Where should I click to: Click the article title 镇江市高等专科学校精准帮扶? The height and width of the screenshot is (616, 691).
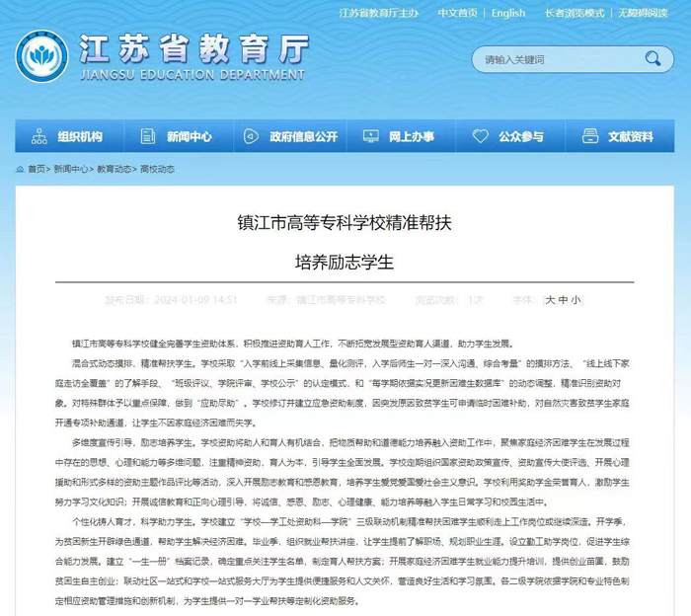[x=345, y=222]
